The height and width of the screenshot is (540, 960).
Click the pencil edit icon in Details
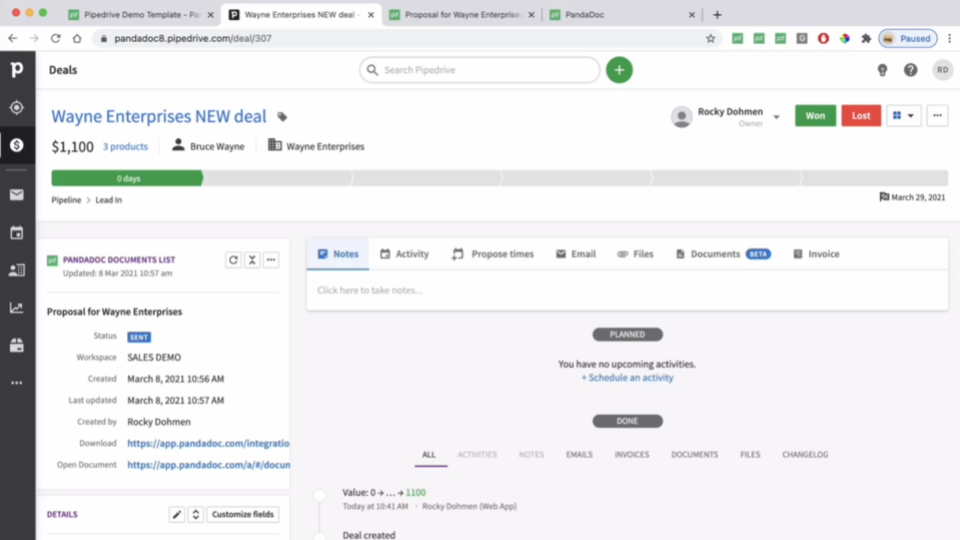177,514
